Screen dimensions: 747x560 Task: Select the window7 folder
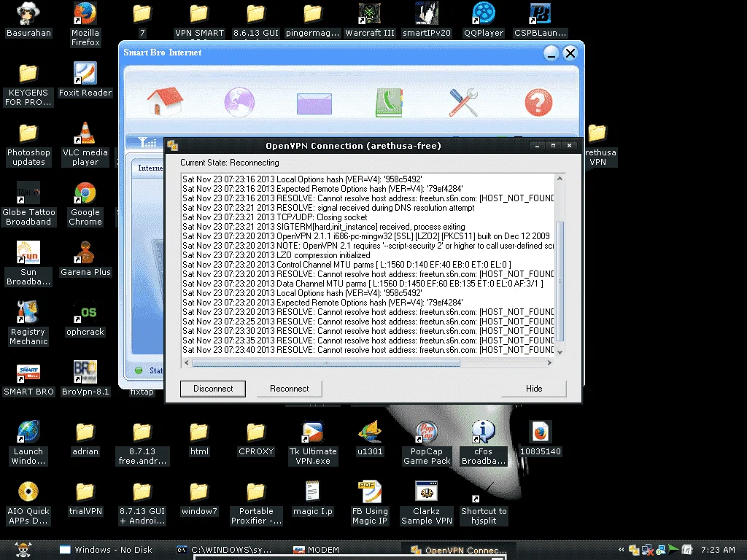(199, 498)
